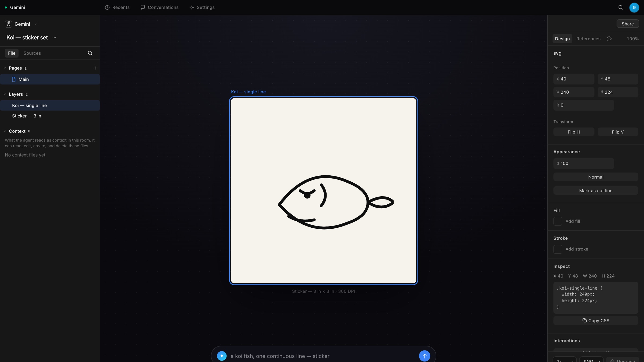Click the Add fill label
Viewport: 644px width, 362px height.
tap(573, 221)
